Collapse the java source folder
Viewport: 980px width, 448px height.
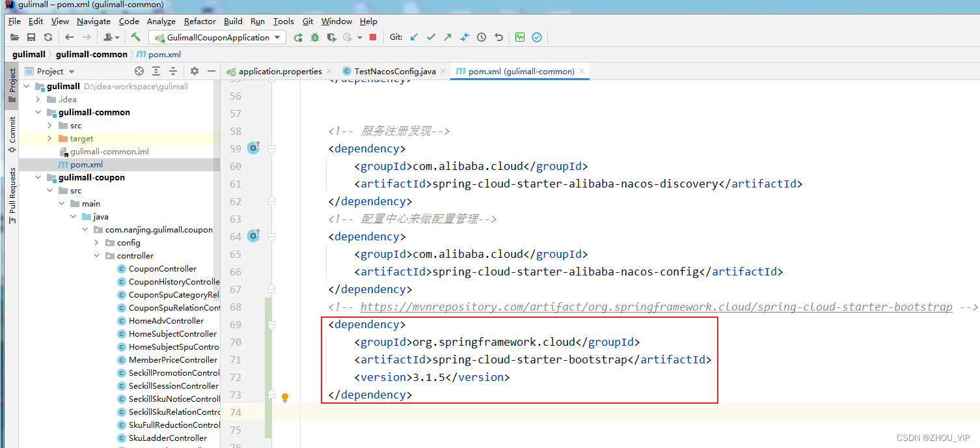(x=73, y=216)
